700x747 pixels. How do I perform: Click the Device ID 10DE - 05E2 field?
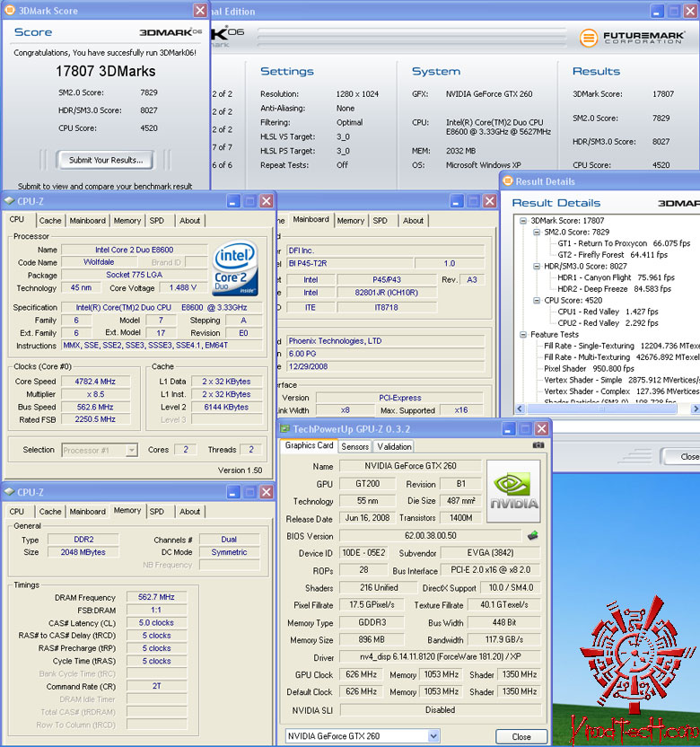(363, 553)
